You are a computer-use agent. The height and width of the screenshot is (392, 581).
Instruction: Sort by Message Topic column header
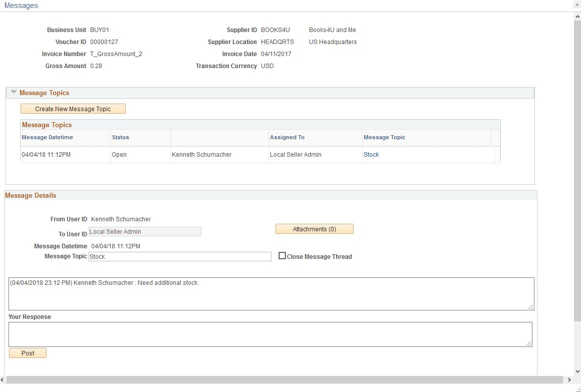coord(384,137)
